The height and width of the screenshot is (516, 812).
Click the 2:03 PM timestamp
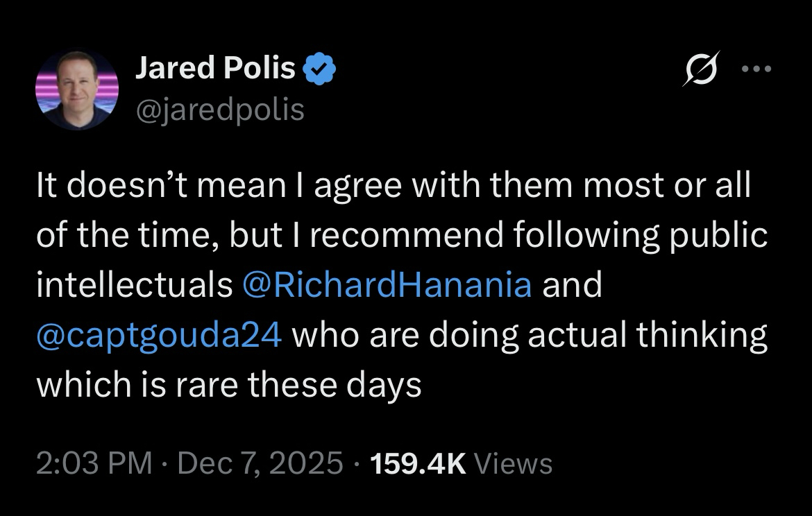tap(94, 463)
